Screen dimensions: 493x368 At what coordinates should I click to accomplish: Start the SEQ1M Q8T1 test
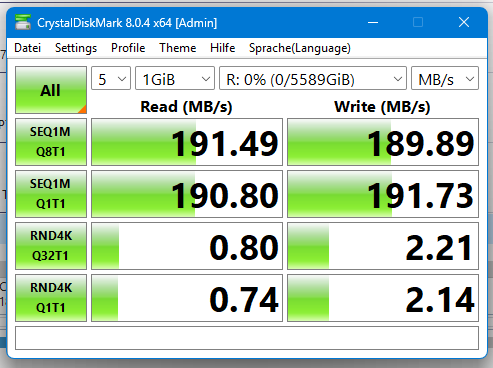click(51, 142)
